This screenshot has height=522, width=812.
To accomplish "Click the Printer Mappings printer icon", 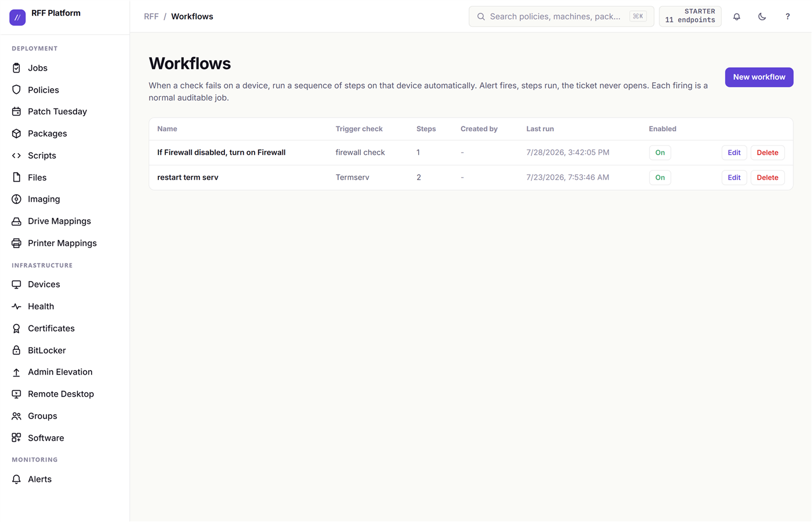I will (16, 243).
